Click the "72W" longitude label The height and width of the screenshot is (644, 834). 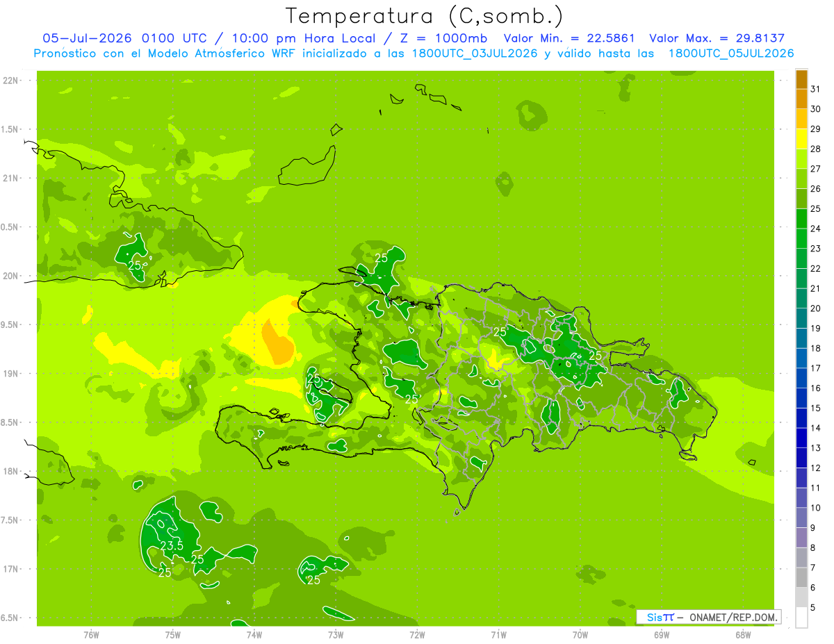pyautogui.click(x=417, y=634)
